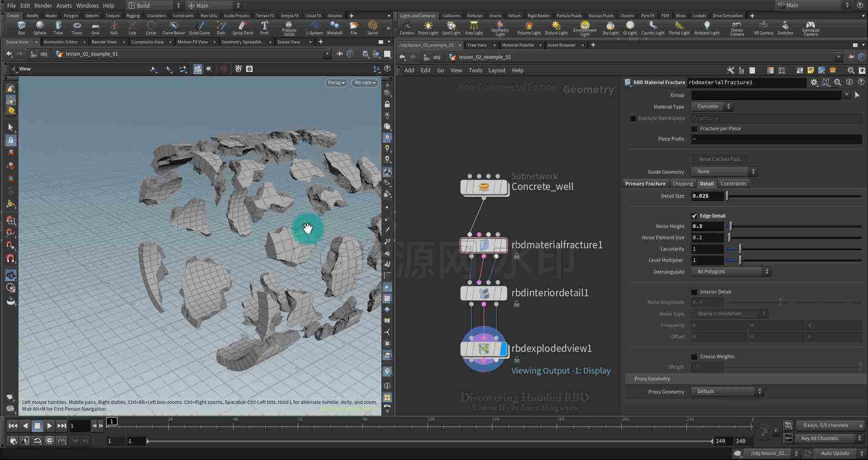Image resolution: width=868 pixels, height=460 pixels.
Task: Open the Render menu
Action: [x=43, y=5]
